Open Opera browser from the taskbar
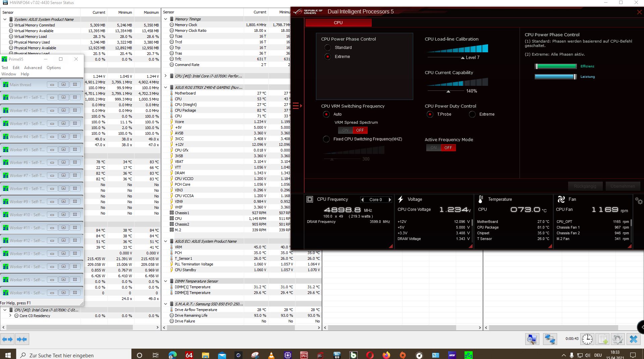644x359 pixels. (370, 355)
